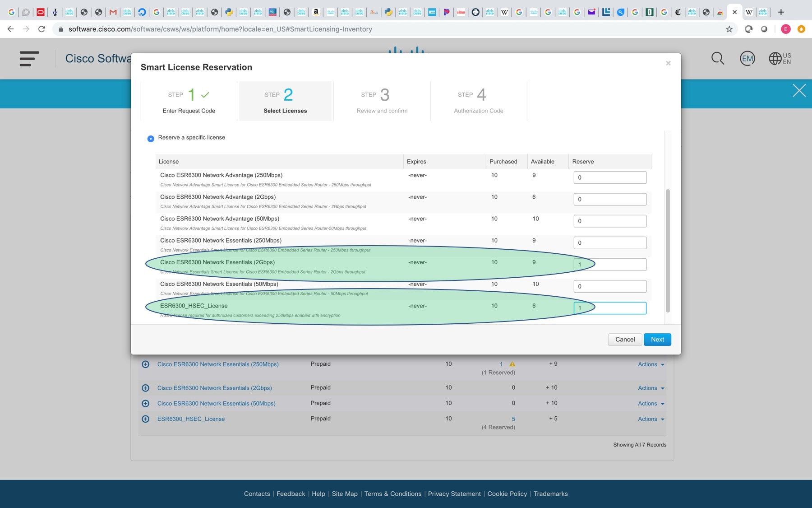812x508 pixels.
Task: Reload the current page
Action: coord(42,29)
